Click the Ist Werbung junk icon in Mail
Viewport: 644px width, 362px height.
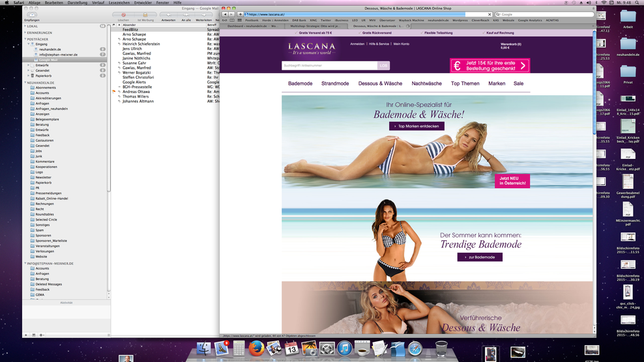(145, 15)
